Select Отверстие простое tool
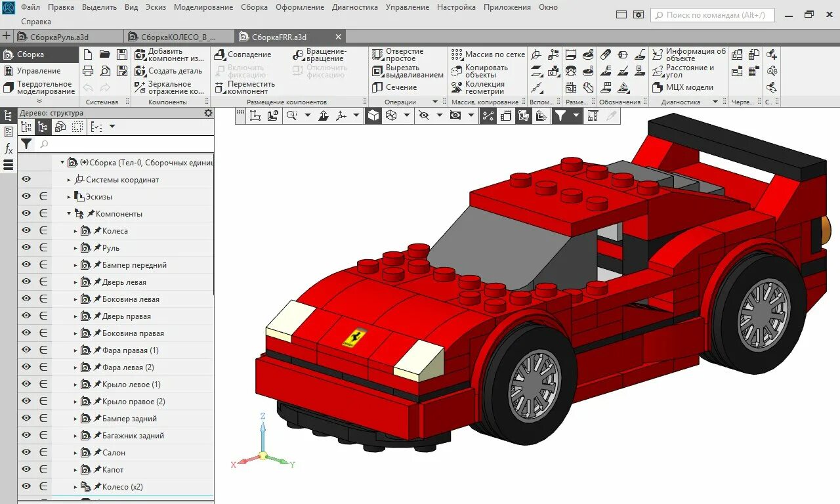The height and width of the screenshot is (504, 840). click(398, 54)
